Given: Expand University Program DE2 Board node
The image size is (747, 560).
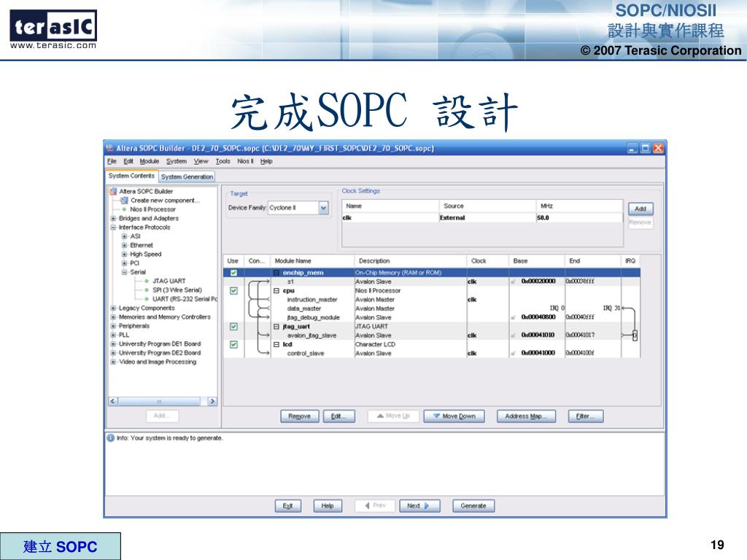Looking at the screenshot, I should tap(113, 353).
